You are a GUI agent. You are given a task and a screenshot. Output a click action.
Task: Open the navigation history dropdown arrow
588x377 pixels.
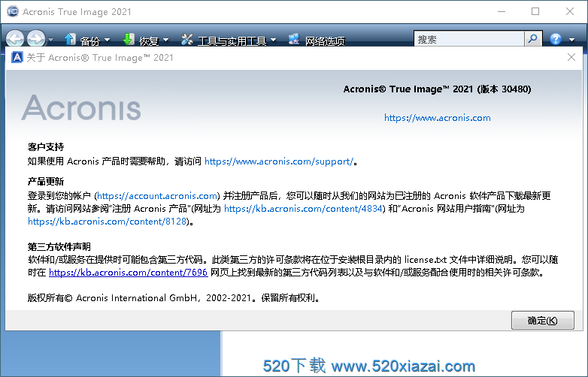tap(50, 40)
